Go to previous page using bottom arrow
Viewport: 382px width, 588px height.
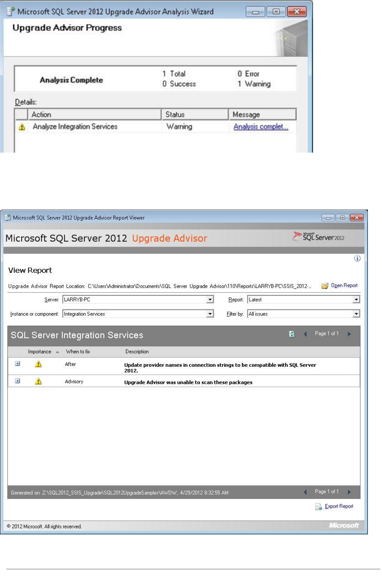(306, 492)
